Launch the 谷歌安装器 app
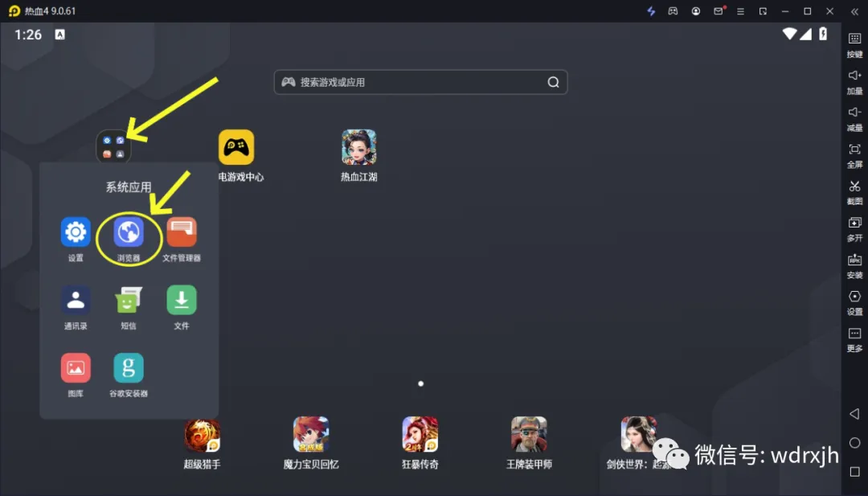Screen dimensions: 868x496 129,368
